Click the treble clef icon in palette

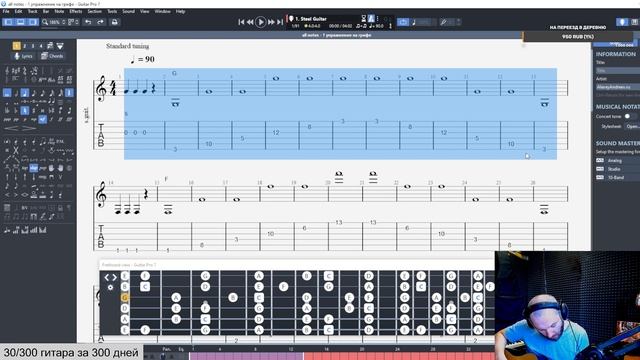point(7,71)
